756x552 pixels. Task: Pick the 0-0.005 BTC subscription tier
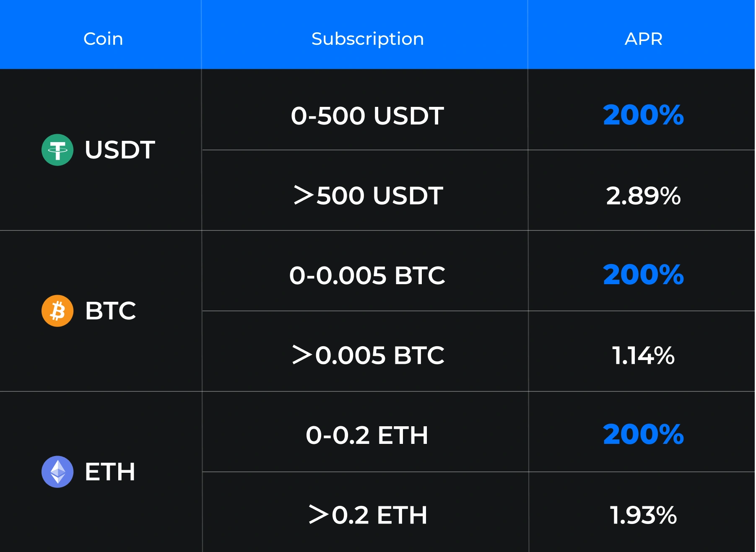coord(367,275)
